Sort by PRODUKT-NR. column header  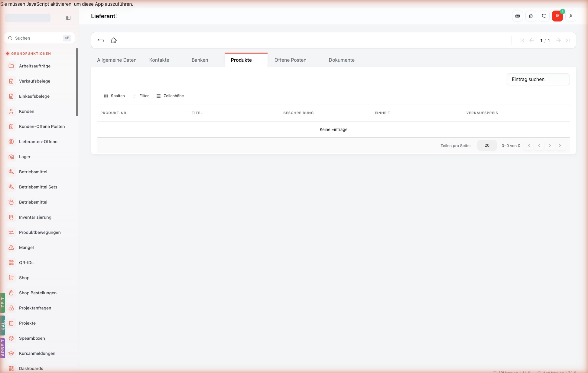tap(114, 113)
